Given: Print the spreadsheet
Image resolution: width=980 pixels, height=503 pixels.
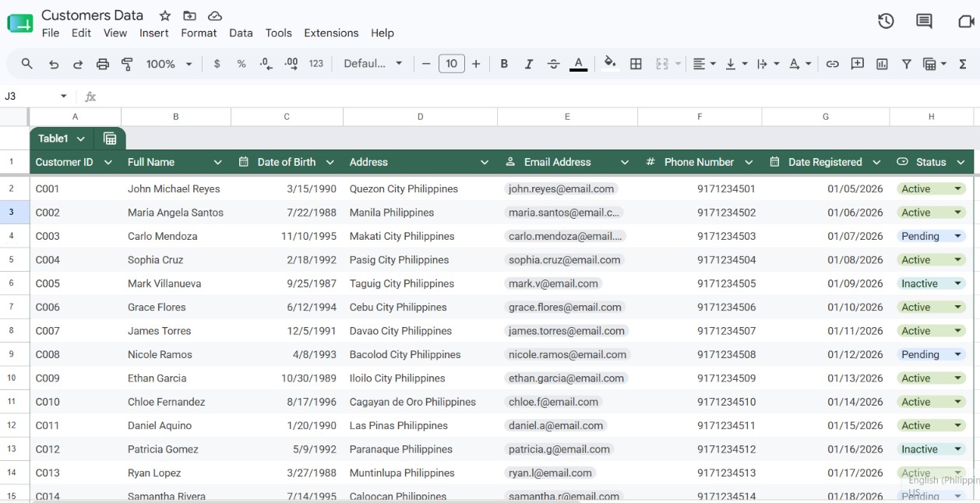Looking at the screenshot, I should click(103, 64).
